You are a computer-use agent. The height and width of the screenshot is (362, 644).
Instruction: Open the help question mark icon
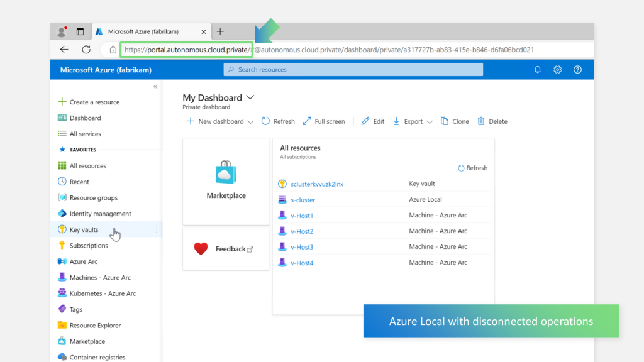pyautogui.click(x=577, y=70)
